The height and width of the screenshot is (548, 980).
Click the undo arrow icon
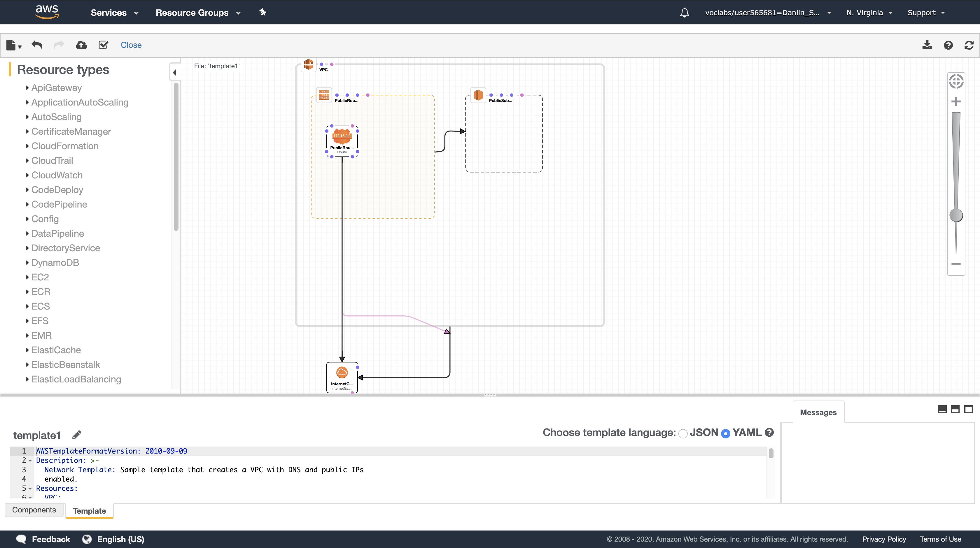pos(37,45)
